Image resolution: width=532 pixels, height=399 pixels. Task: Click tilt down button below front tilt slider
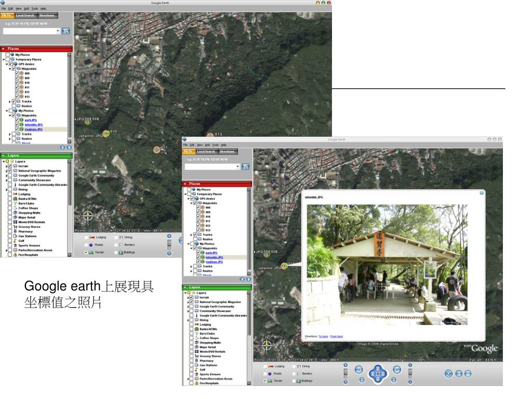pos(410,382)
